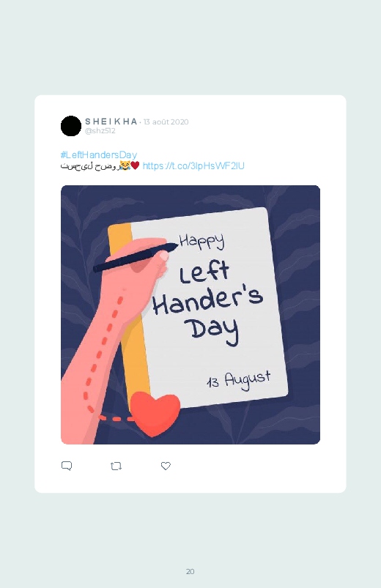381x588 pixels.
Task: Click the dark pen held in the hand
Action: [136, 257]
